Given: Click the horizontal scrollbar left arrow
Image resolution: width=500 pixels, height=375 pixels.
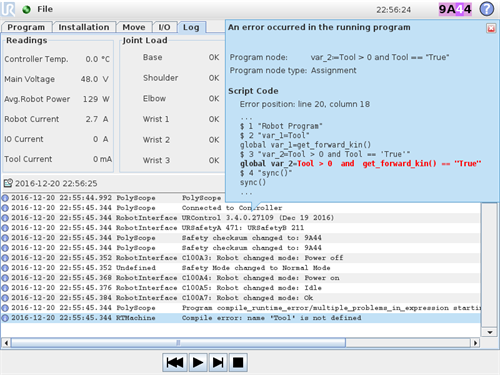Looking at the screenshot, I should point(6,343).
